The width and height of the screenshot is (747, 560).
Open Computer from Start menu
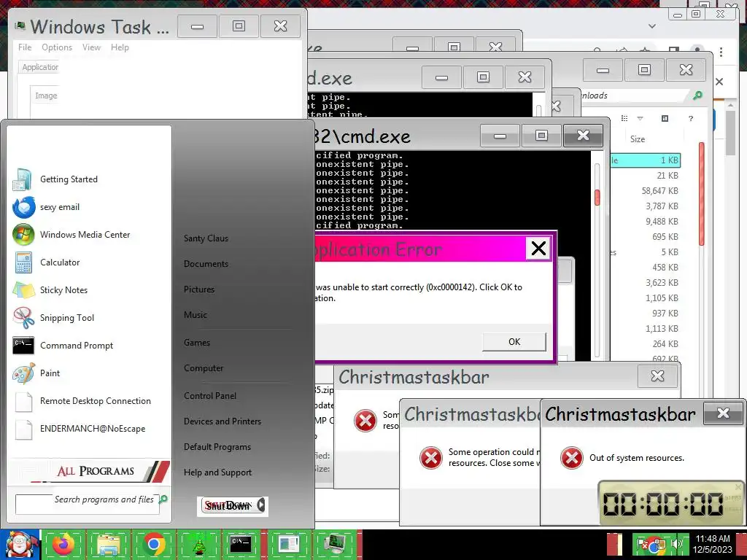click(204, 368)
